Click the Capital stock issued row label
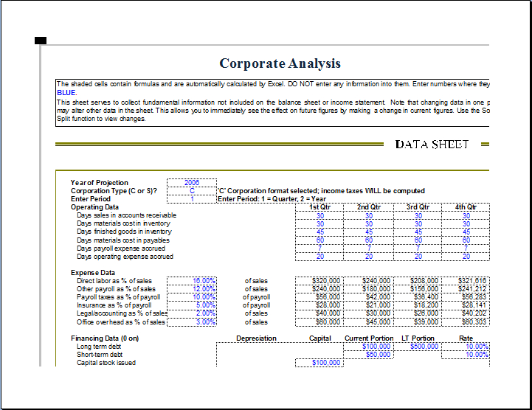Viewport: 532px width, 410px height. coord(106,363)
